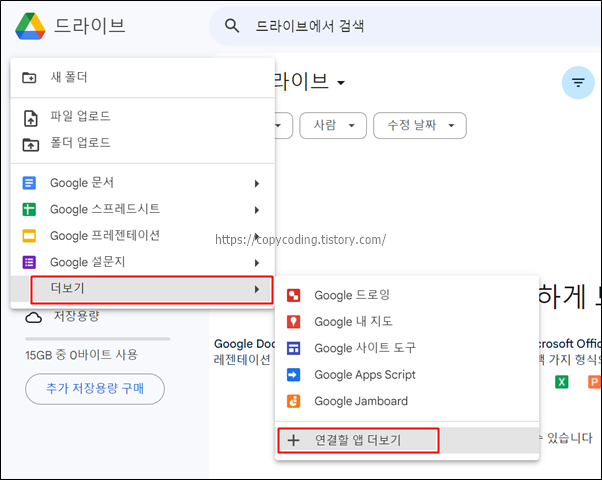Expand the Google 문서 submenu arrow
The image size is (602, 480).
257,184
